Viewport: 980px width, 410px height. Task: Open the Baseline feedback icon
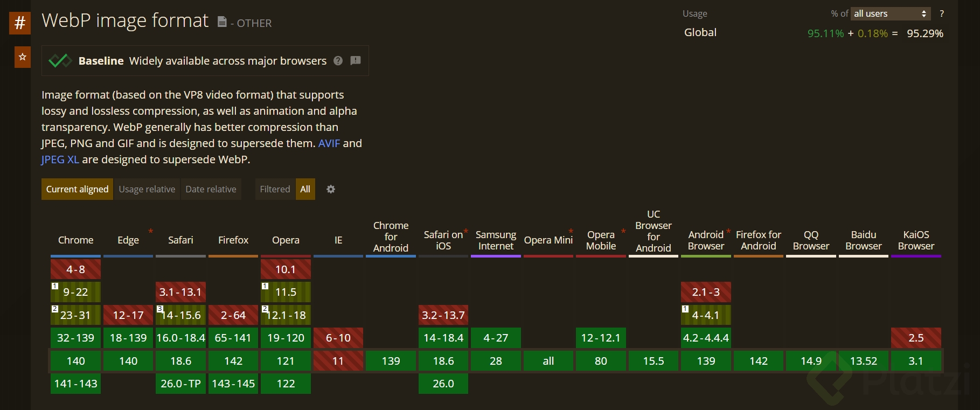[356, 61]
